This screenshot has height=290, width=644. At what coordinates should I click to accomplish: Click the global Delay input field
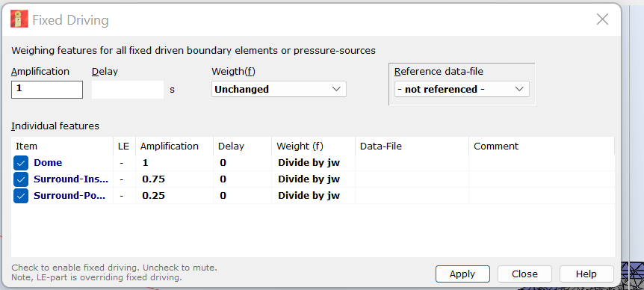pyautogui.click(x=128, y=90)
